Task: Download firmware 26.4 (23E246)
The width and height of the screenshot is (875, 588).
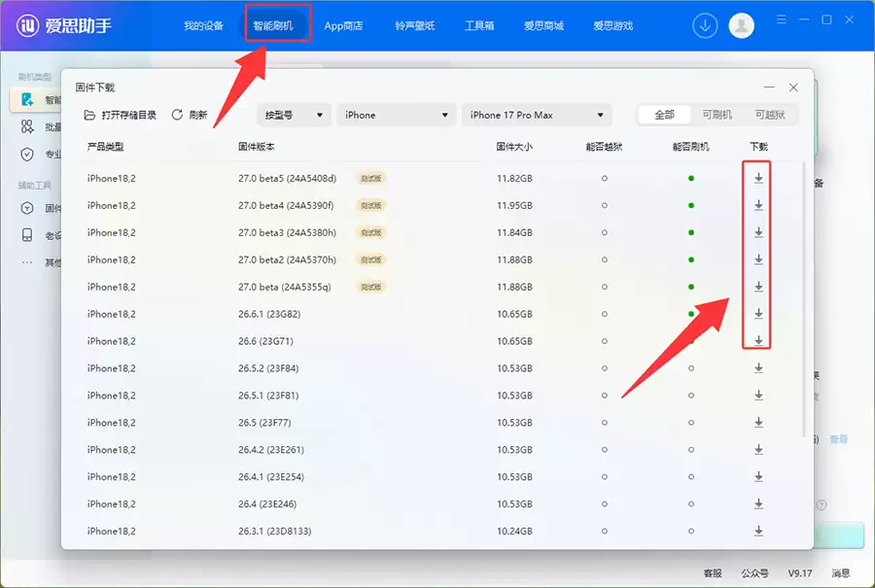Action: (758, 503)
